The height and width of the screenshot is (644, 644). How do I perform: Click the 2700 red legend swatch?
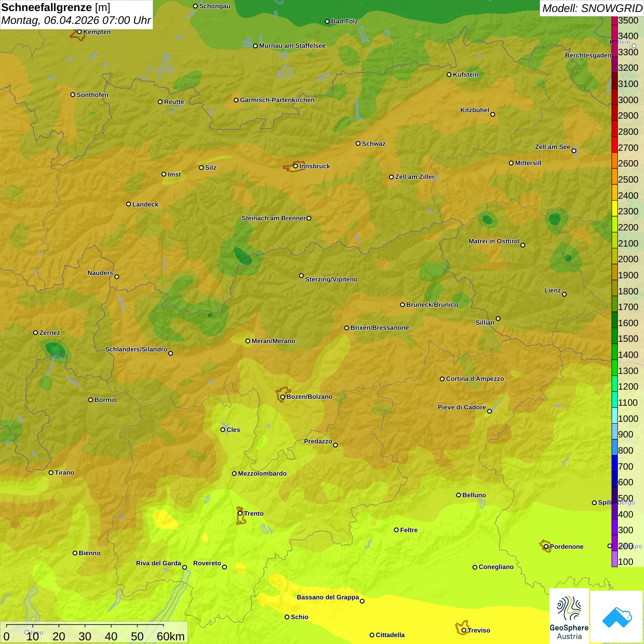pyautogui.click(x=615, y=144)
